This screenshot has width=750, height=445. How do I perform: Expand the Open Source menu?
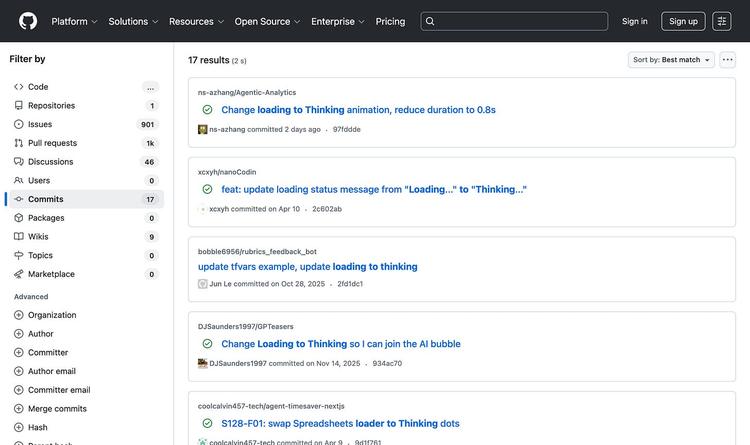[267, 22]
